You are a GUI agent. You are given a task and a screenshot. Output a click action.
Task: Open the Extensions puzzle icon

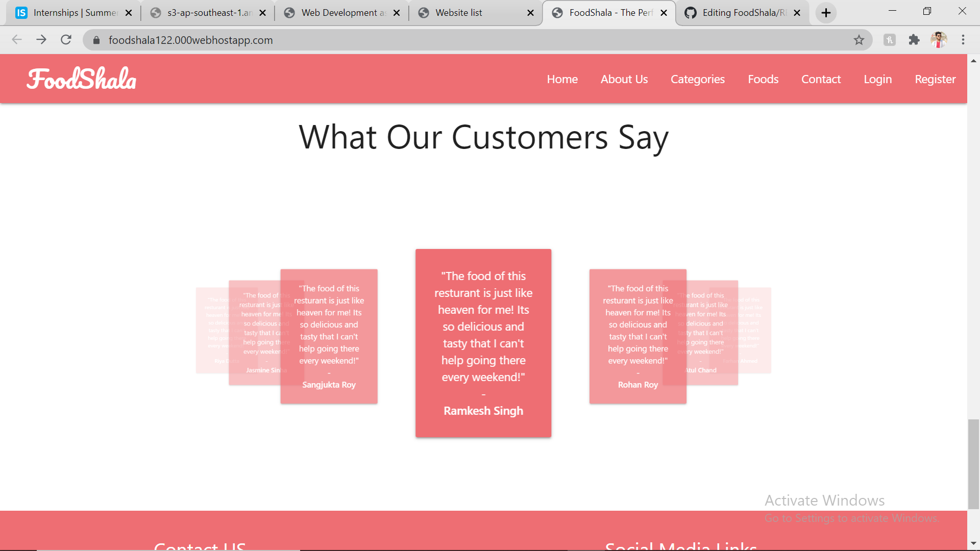914,40
